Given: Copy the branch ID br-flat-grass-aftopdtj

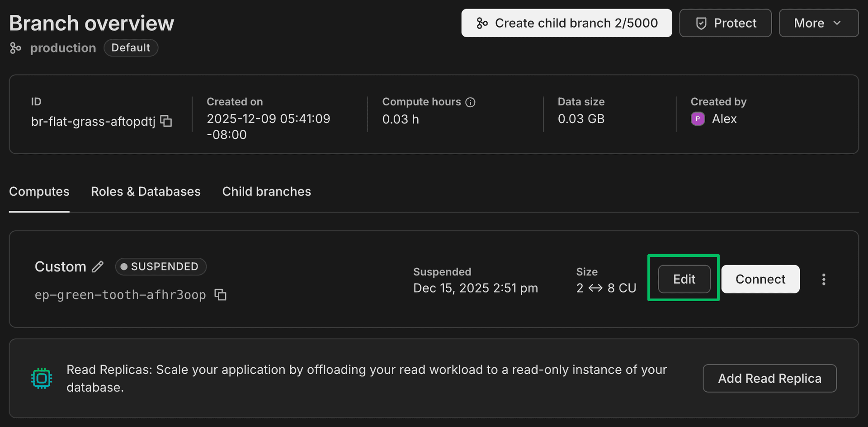Looking at the screenshot, I should 166,121.
